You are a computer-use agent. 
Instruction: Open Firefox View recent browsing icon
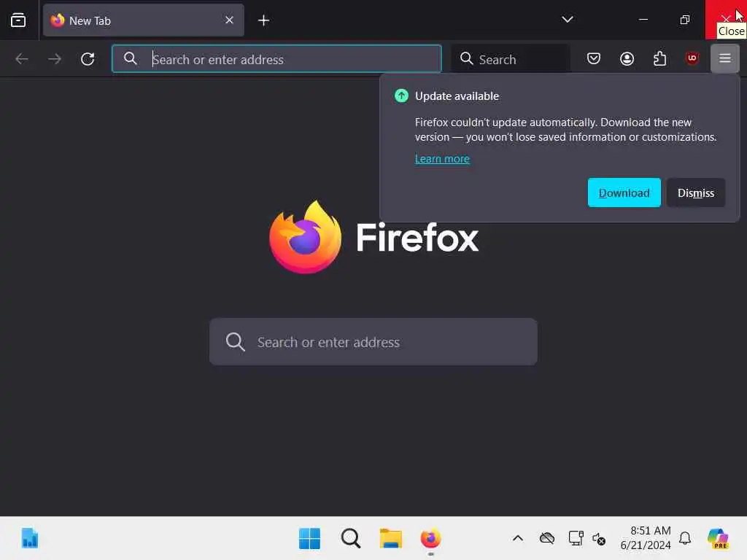point(18,20)
